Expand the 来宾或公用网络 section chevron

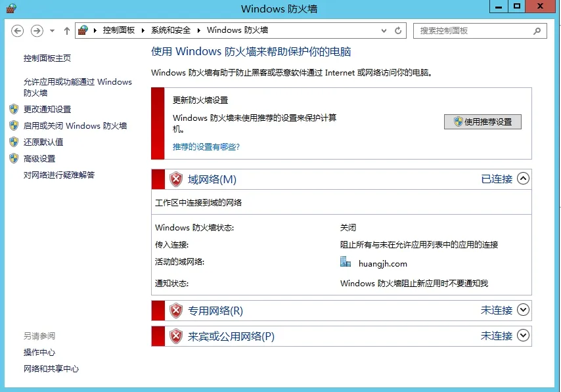click(523, 336)
